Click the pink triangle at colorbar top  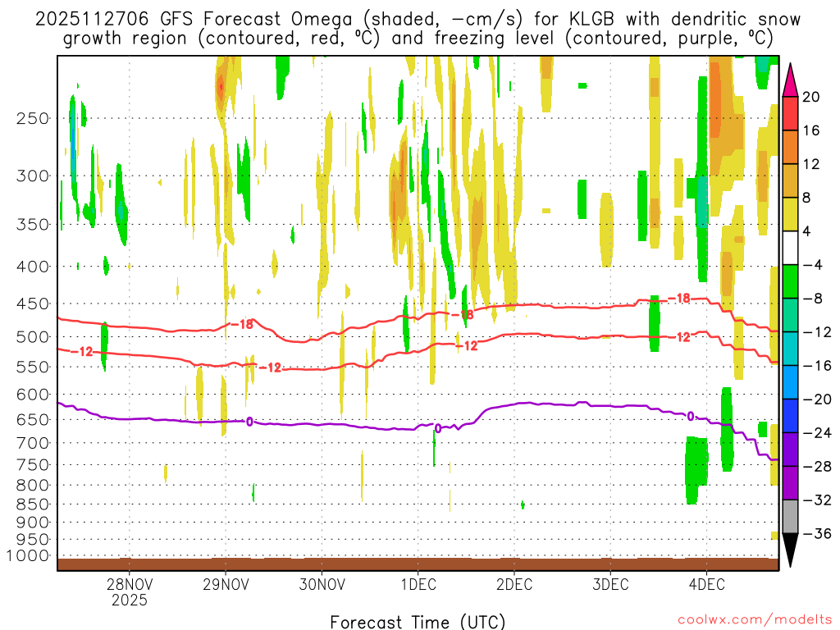(x=790, y=81)
